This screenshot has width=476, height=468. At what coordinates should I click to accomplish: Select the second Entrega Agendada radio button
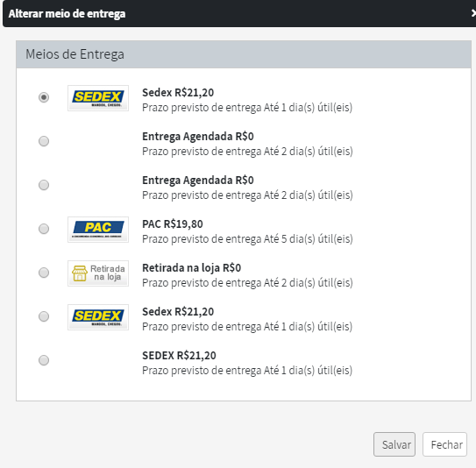tap(44, 185)
